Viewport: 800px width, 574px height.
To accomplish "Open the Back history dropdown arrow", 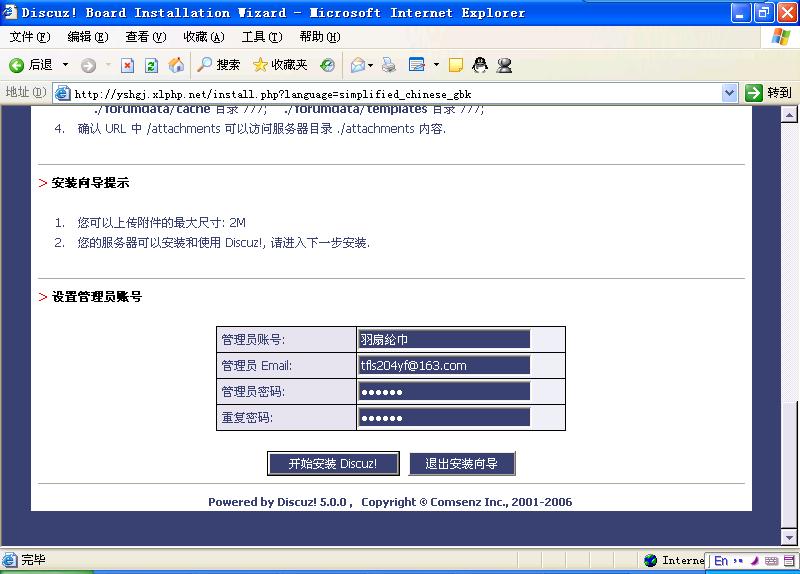I will pos(65,65).
